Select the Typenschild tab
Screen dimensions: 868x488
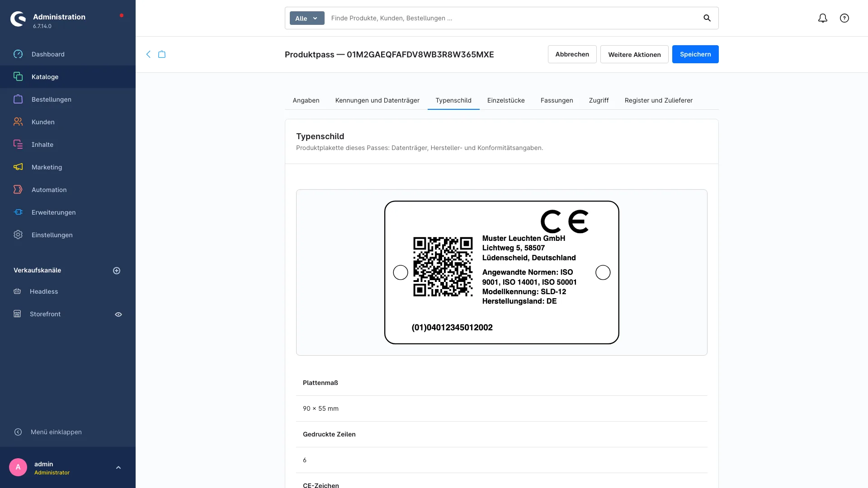pos(453,100)
